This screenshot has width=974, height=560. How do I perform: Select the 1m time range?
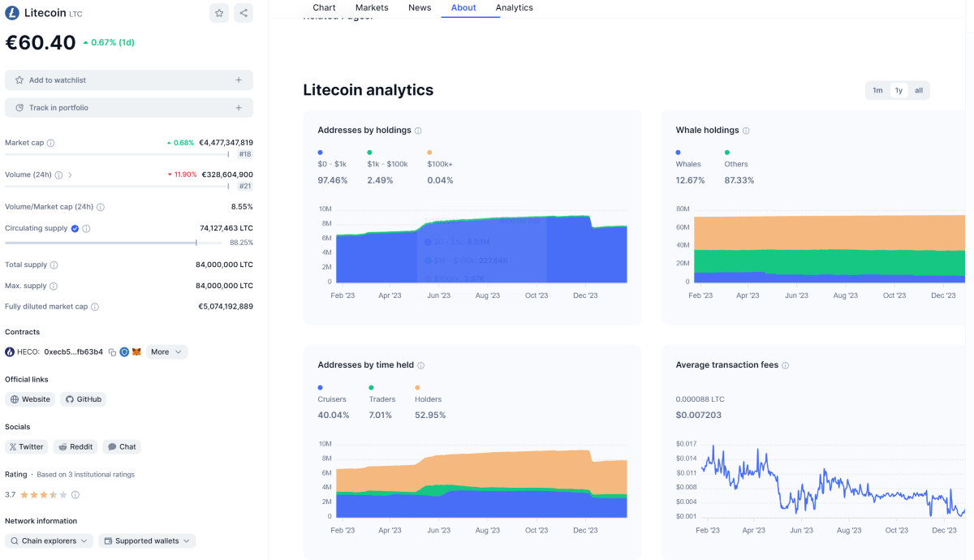(877, 91)
